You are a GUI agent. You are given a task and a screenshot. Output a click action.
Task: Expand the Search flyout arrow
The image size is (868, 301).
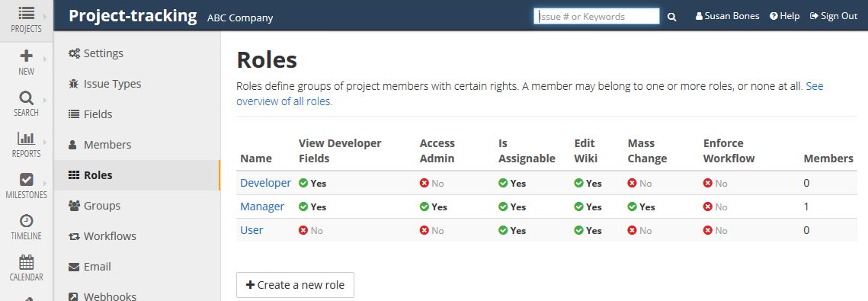[45, 100]
